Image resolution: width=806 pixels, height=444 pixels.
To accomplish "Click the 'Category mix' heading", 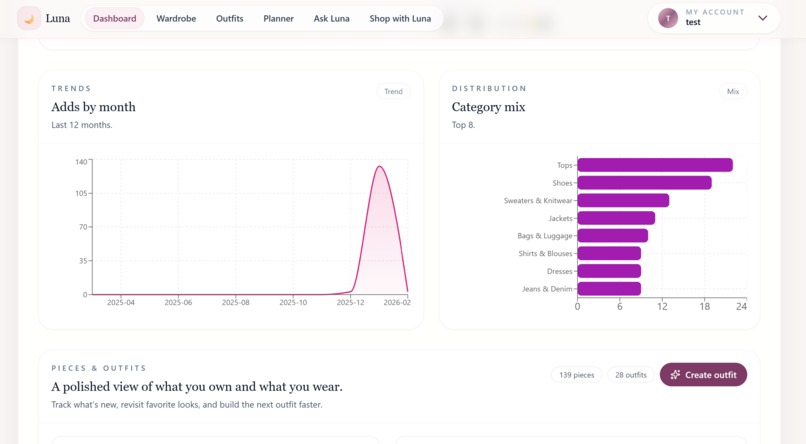I will (x=488, y=107).
